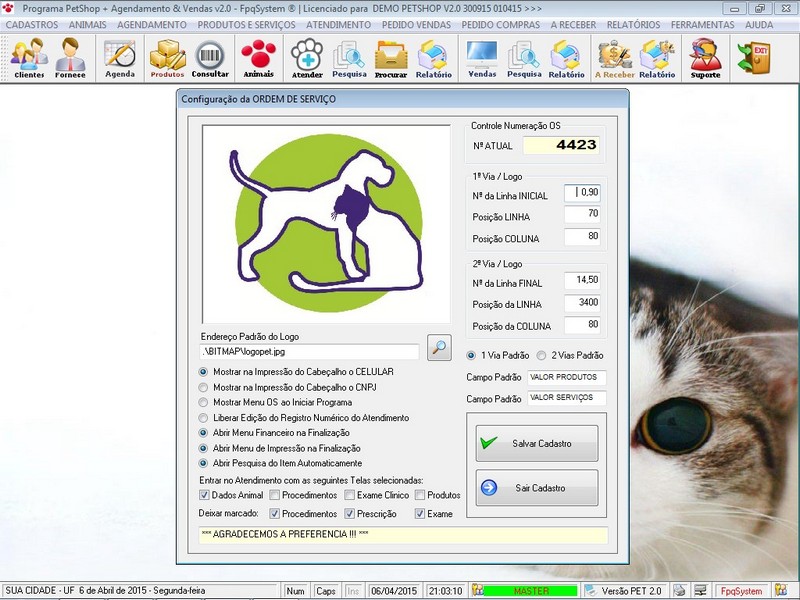The width and height of the screenshot is (800, 600).
Task: Click the A Receber money icon
Action: [x=615, y=58]
